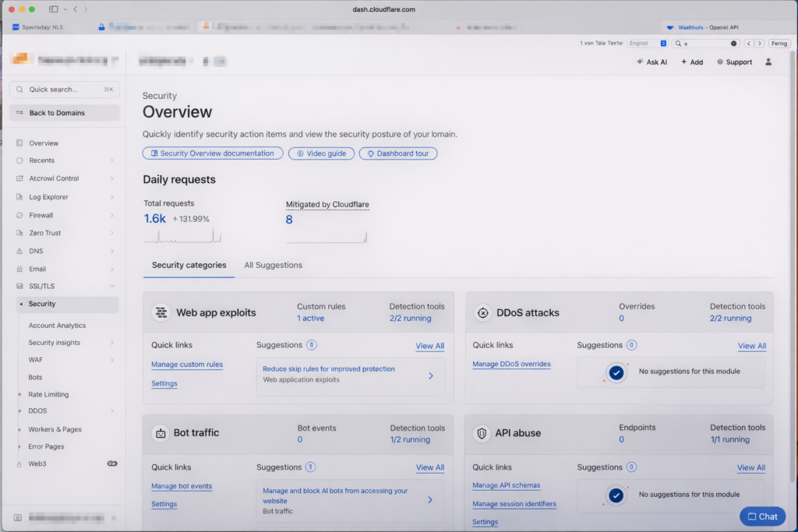This screenshot has height=532, width=798.
Task: Open Security Overview documentation
Action: 212,153
